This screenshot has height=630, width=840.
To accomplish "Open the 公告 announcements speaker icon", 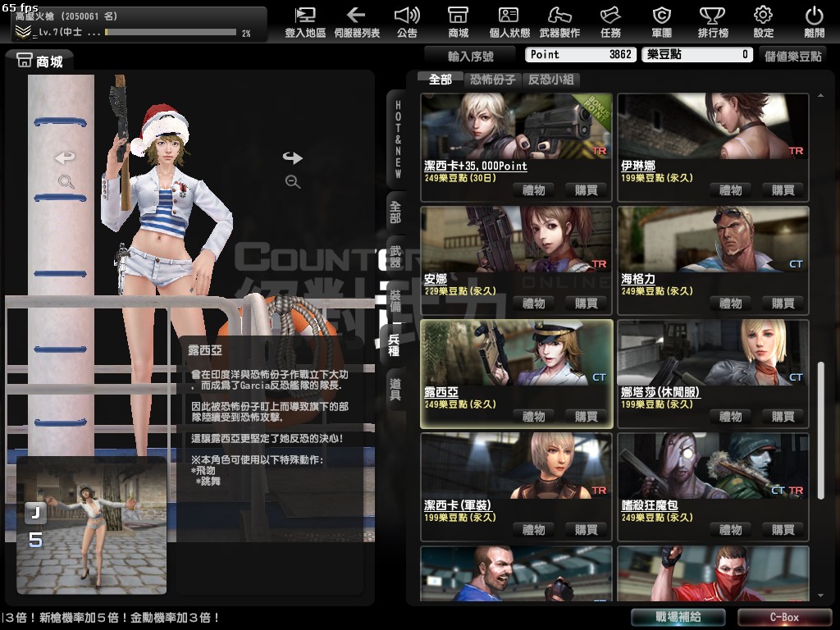I will tap(407, 22).
